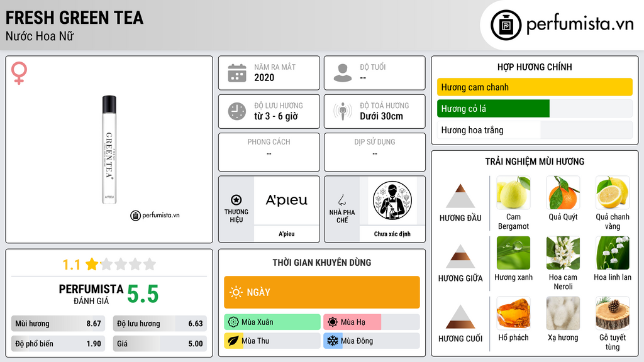Click the Hương giữa pyramid icon

460,256
